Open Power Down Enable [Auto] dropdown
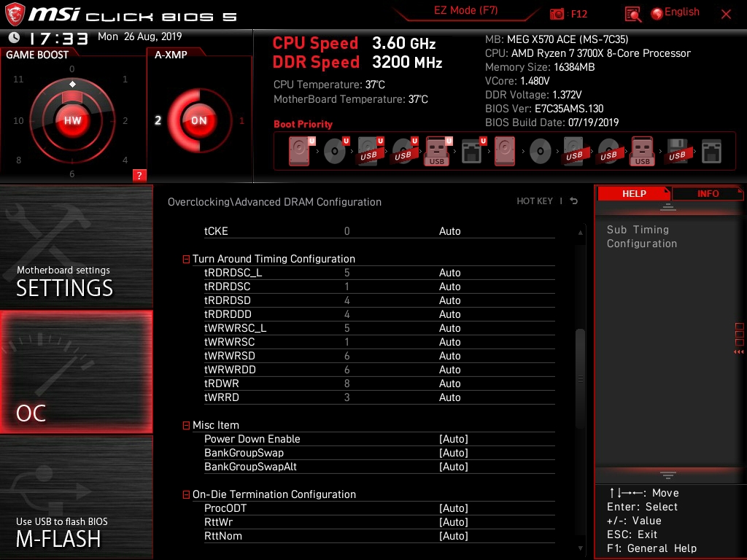 click(454, 439)
